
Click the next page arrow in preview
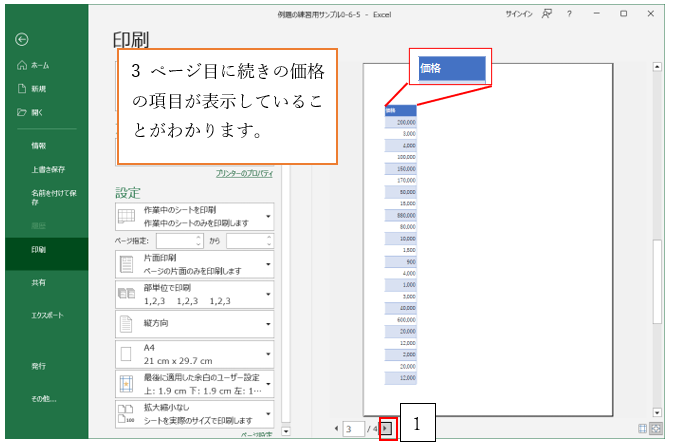387,428
